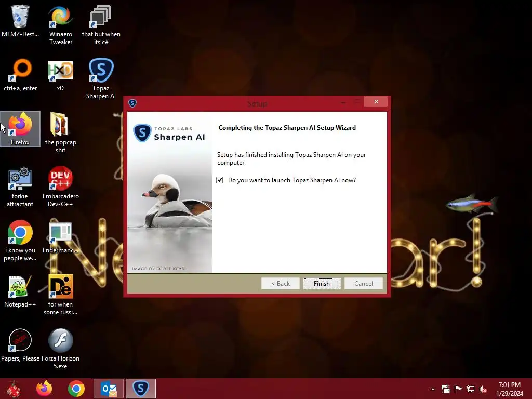Select the Winaero Tweaker desktop shortcut

point(60,24)
